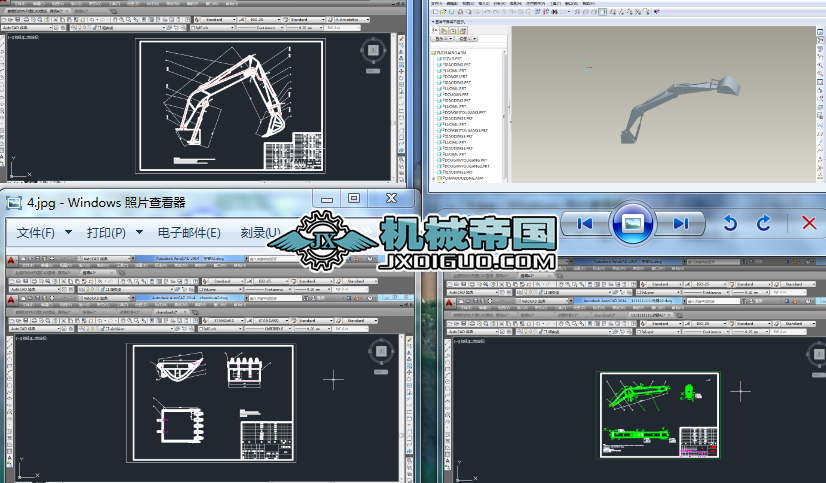Click the UCS icon in bottom-right AutoCAD window
Viewport: 826px width, 483px height.
(466, 471)
